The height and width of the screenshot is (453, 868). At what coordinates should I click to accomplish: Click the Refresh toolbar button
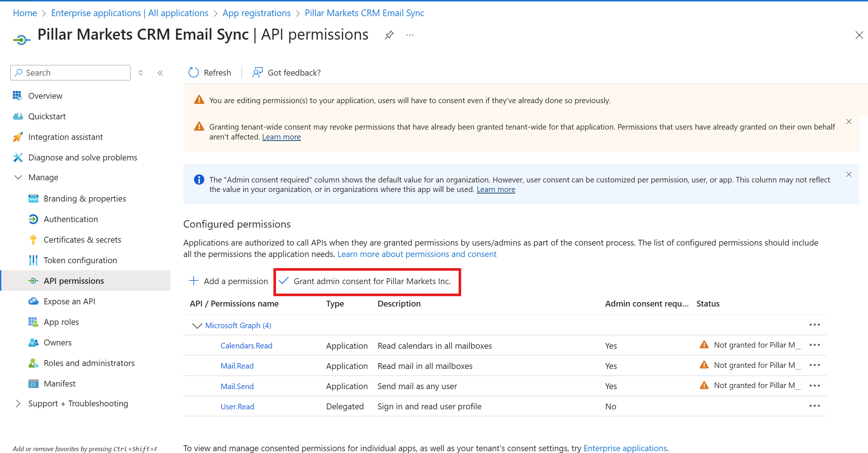(x=210, y=73)
